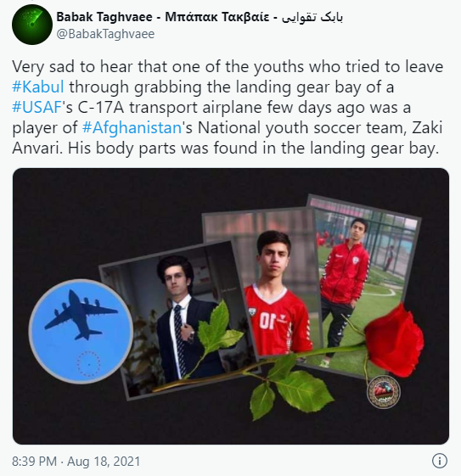Screen dimensions: 461x476
Task: Click the circular airplane silhouette picture
Action: (81, 332)
